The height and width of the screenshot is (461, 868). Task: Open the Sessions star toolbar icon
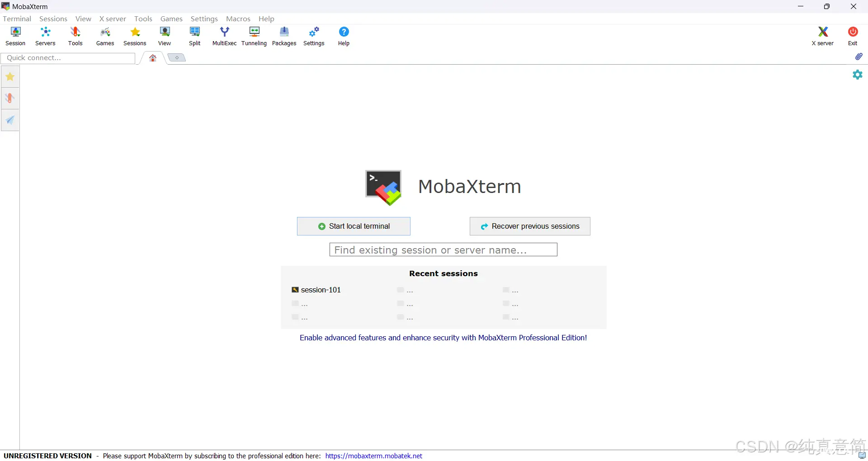(135, 36)
